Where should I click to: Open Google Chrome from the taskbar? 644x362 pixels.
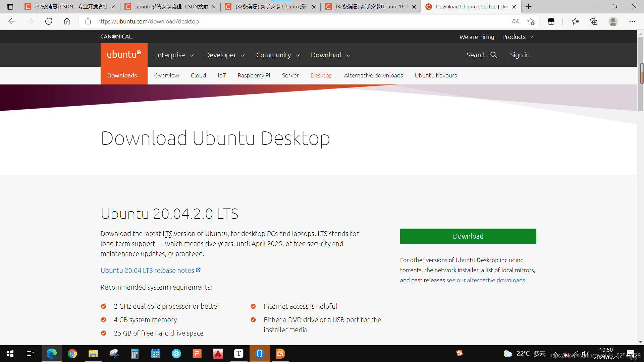[72, 354]
